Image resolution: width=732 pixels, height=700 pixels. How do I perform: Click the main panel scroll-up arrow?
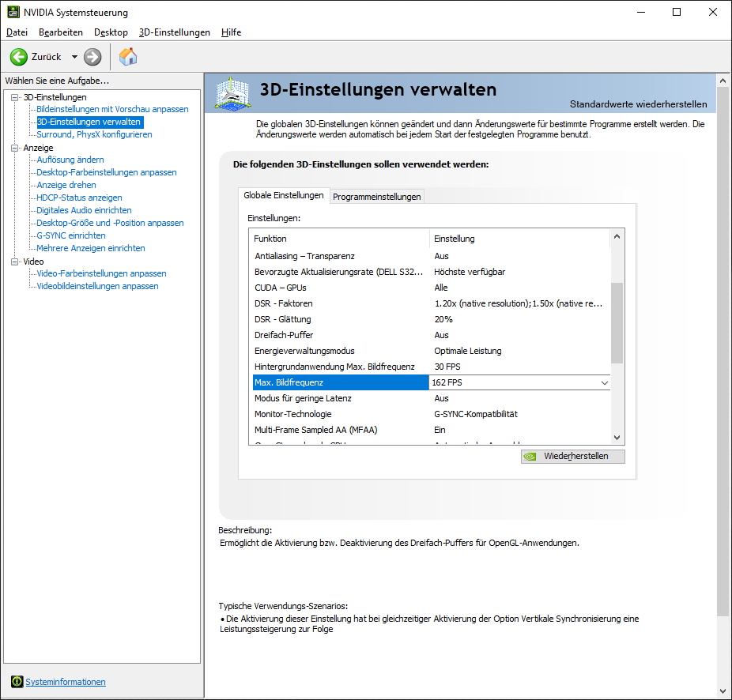723,81
